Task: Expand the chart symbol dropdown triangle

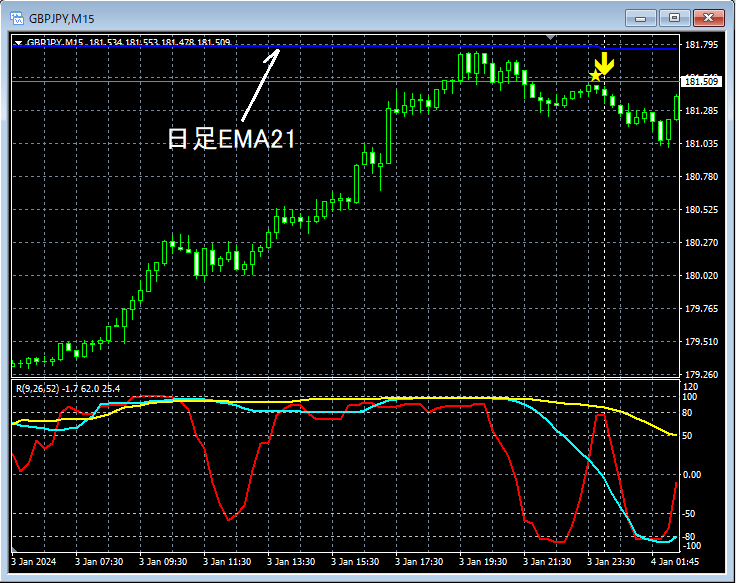Action: [x=18, y=42]
